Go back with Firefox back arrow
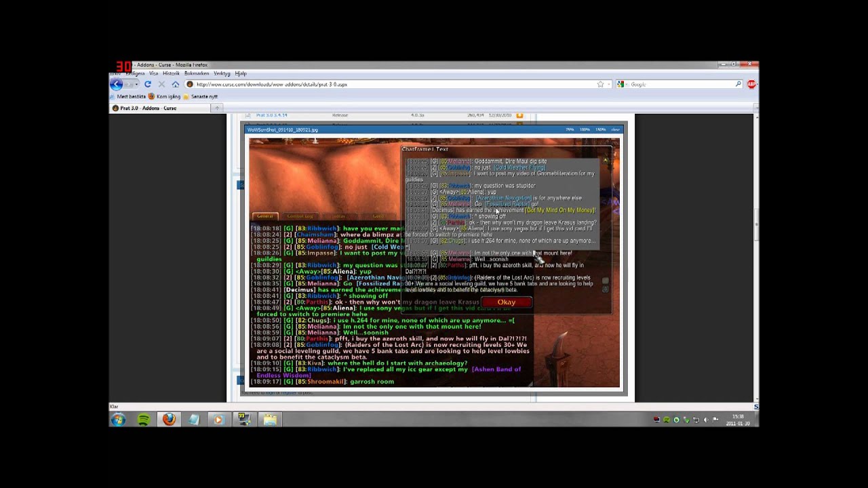This screenshot has height=488, width=868. (x=116, y=84)
